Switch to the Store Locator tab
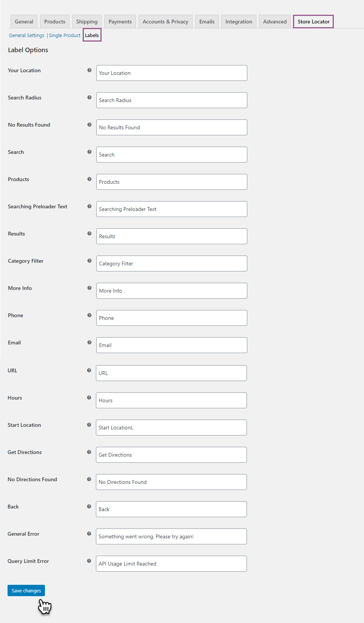Image resolution: width=364 pixels, height=623 pixels. (313, 22)
